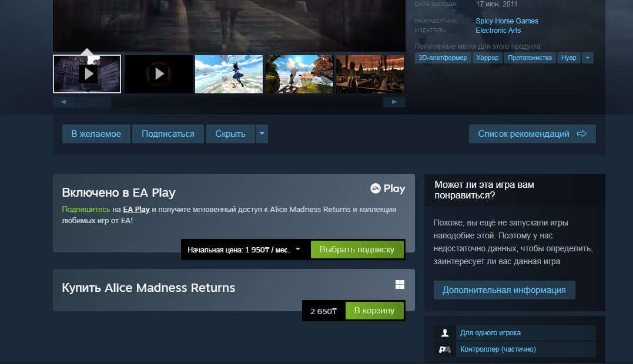Select the Протагонистка tag
Viewport: 633px width, 364px height.
(x=530, y=58)
